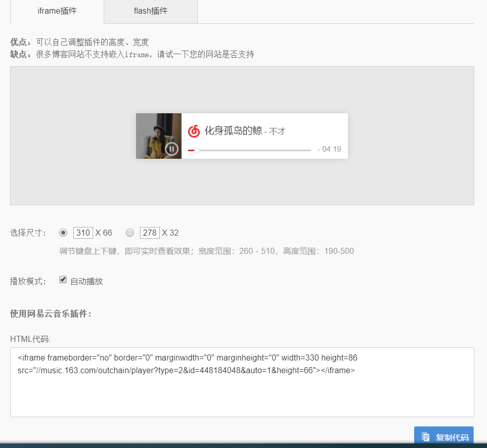This screenshot has height=448, width=487.
Task: Open the song title 化身孤岛的鲸
Action: (233, 130)
